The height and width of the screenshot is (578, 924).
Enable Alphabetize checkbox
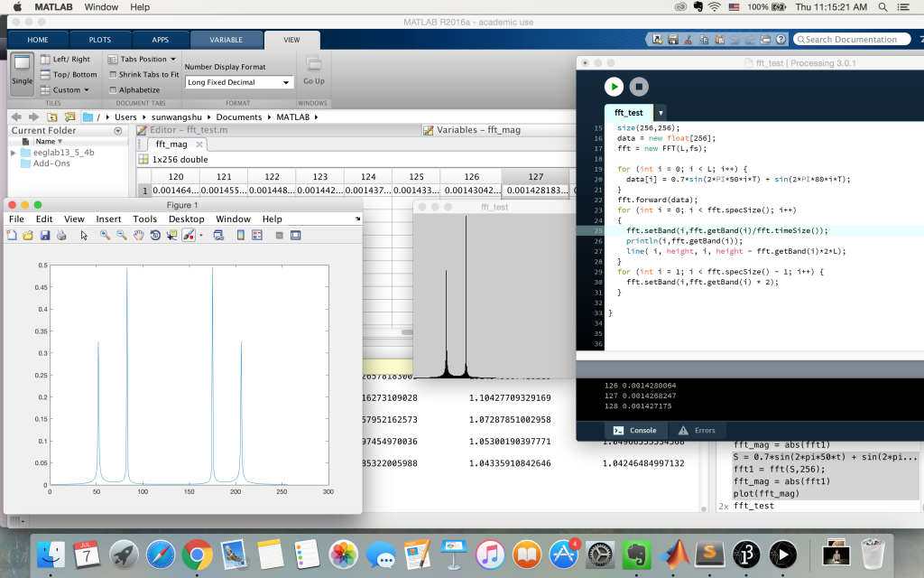point(113,89)
